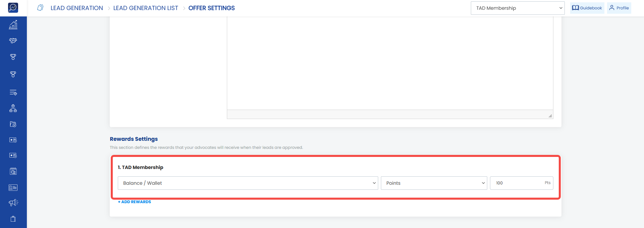
Task: Open the clipboard sidebar icon
Action: [13, 219]
